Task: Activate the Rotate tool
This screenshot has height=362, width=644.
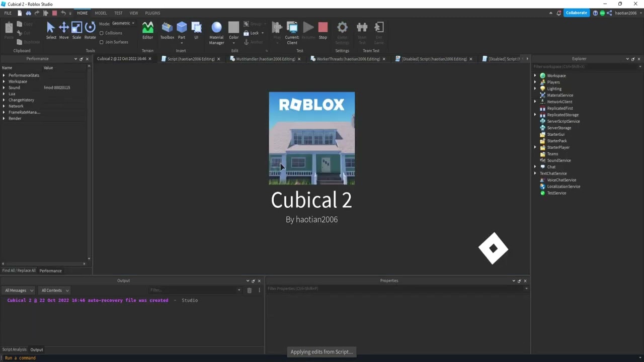Action: coord(90,31)
